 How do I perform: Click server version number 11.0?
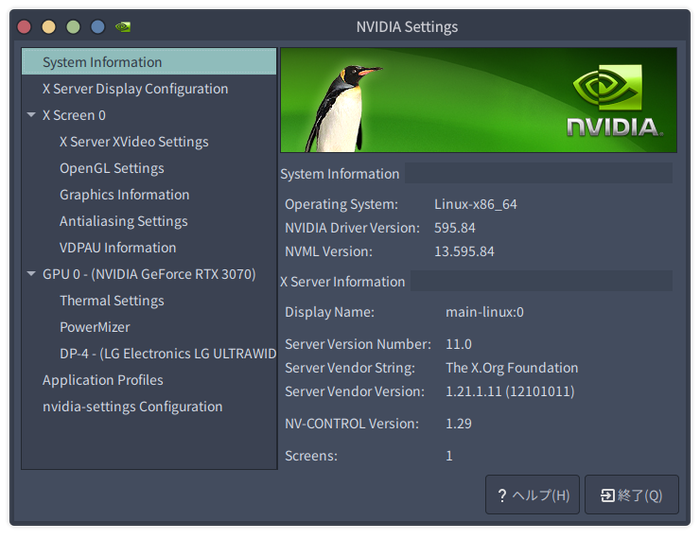458,344
